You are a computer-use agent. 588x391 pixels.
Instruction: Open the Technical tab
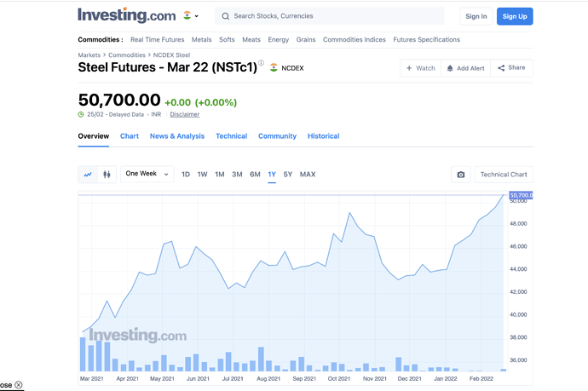pyautogui.click(x=231, y=136)
